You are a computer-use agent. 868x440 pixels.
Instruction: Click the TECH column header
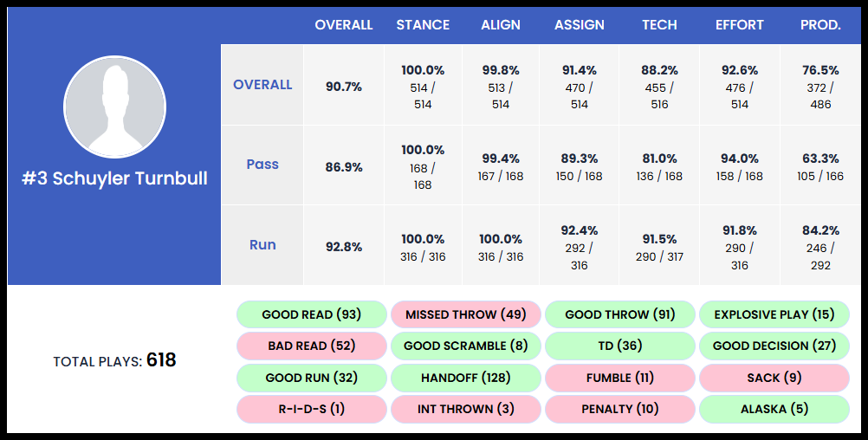(659, 25)
